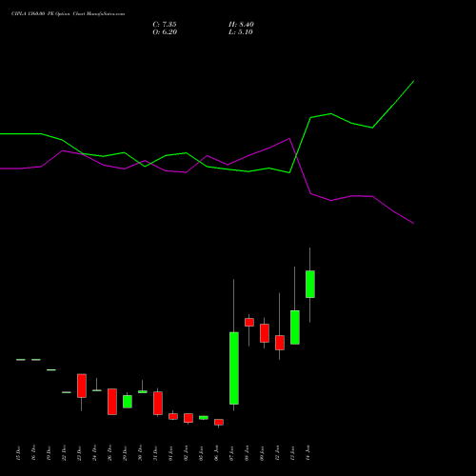Click the 05 Jan date label
The image size is (476, 476).
tap(201, 453)
